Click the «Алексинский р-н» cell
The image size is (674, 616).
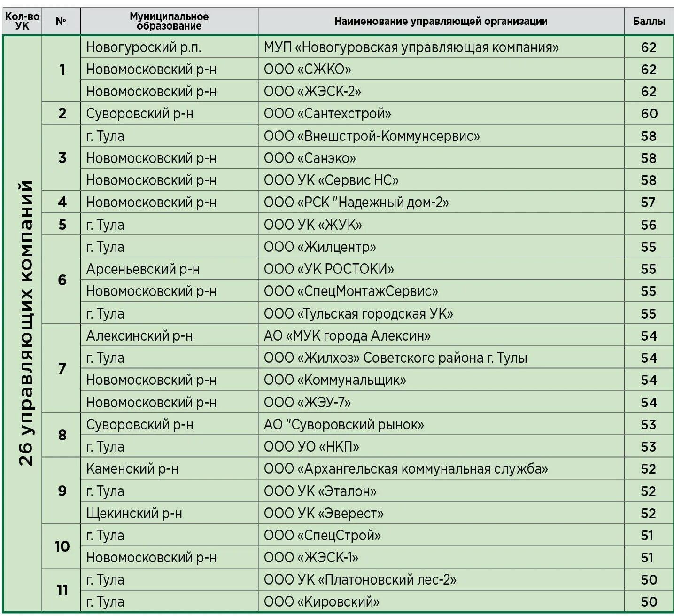pos(169,335)
